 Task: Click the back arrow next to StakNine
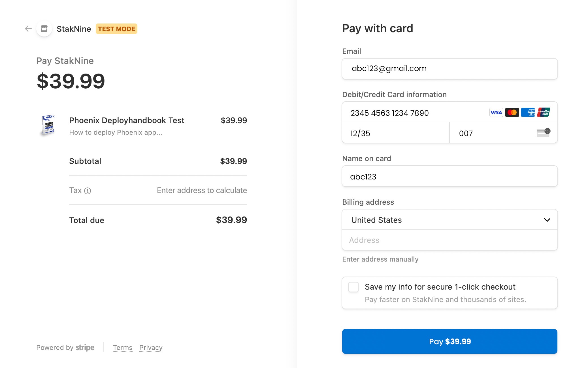coord(28,29)
